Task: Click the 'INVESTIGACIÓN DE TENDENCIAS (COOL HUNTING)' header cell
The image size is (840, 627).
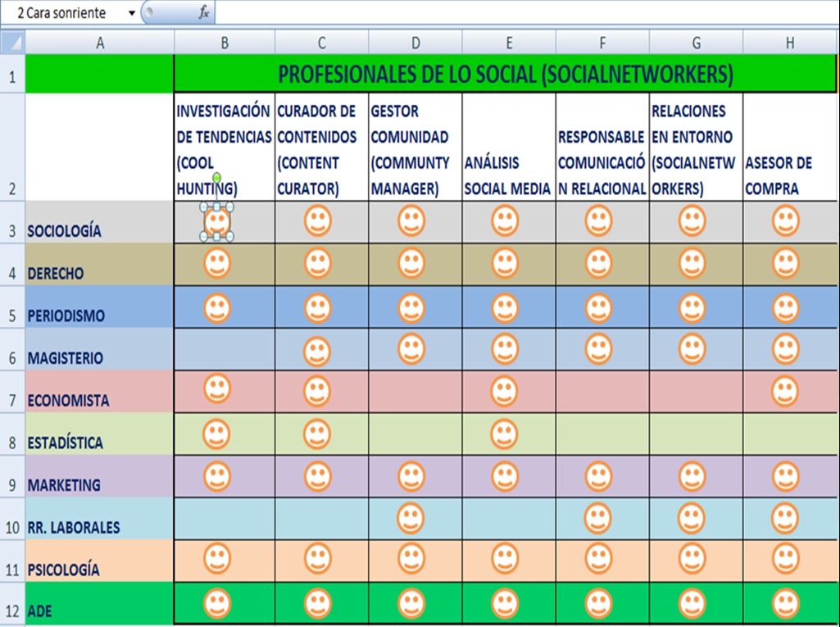Action: coord(225,148)
